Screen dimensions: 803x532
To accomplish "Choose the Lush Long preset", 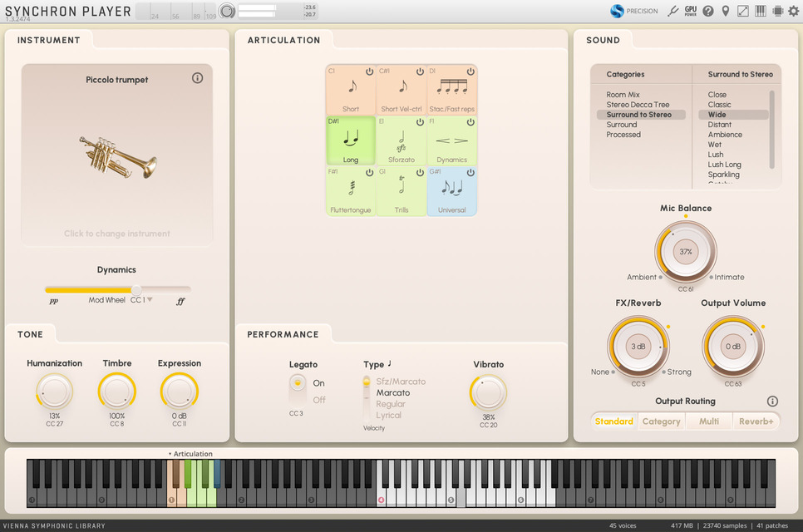I will coord(724,165).
